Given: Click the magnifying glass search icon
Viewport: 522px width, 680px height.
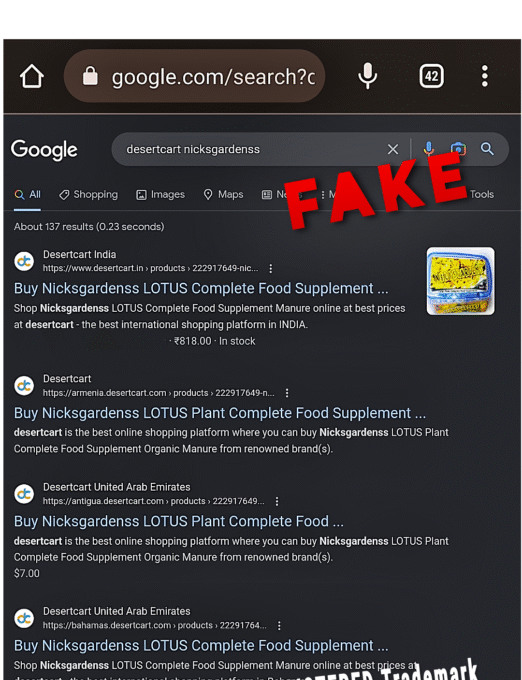Looking at the screenshot, I should (x=487, y=149).
